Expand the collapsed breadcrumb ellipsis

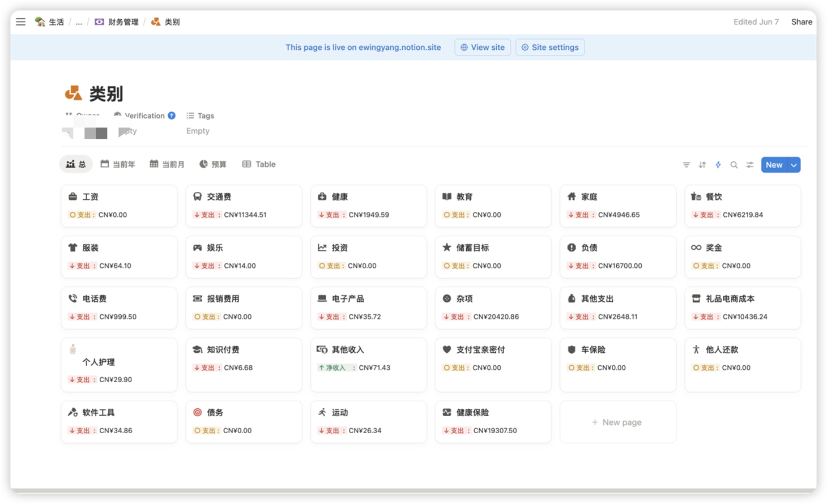[79, 22]
